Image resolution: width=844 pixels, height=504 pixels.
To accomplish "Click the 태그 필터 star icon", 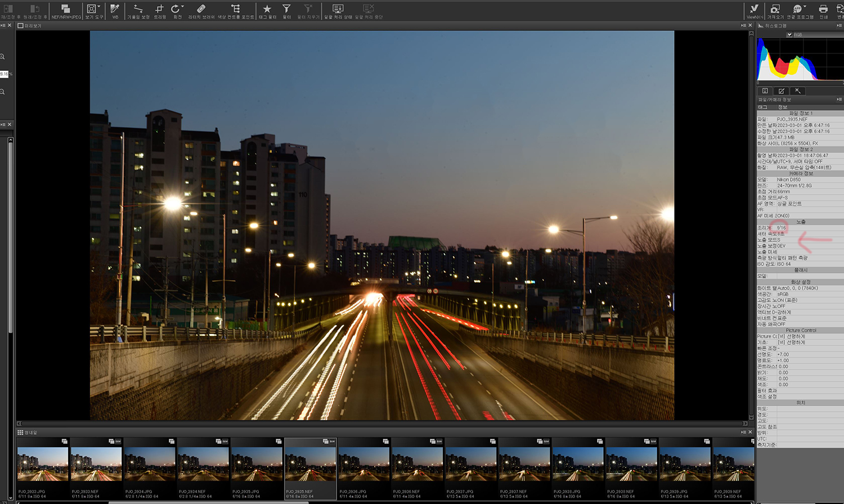I will tap(267, 10).
